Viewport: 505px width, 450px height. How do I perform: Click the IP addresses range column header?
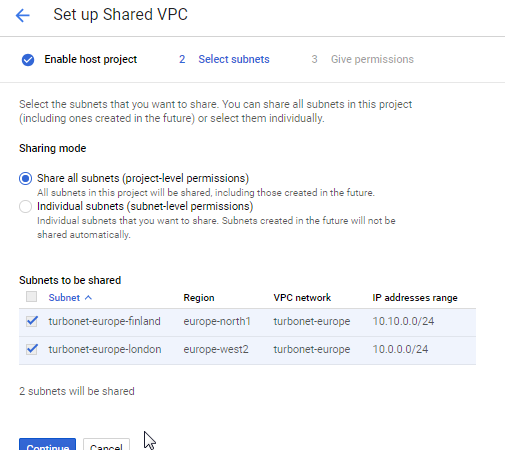tap(415, 298)
